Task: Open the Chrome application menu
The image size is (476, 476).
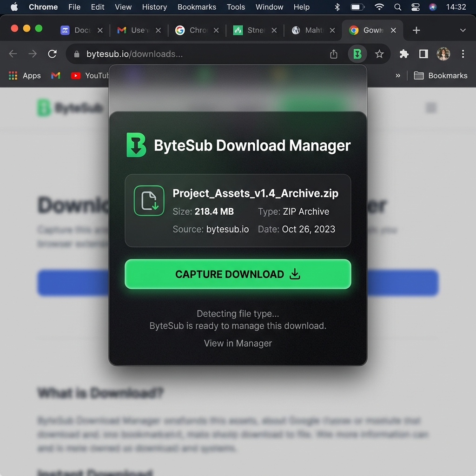Action: click(43, 7)
